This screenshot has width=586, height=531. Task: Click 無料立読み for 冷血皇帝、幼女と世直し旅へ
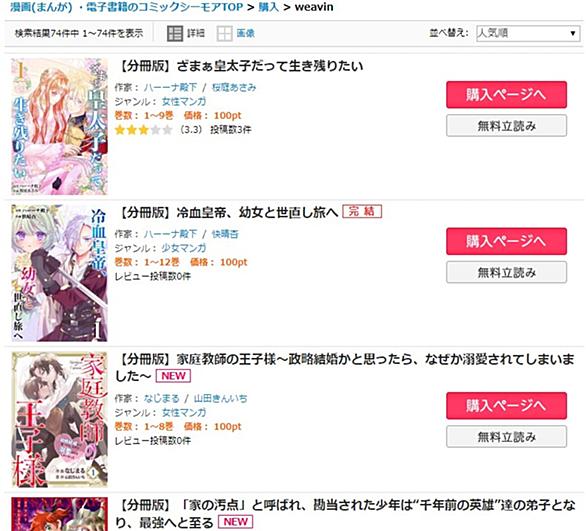[506, 272]
